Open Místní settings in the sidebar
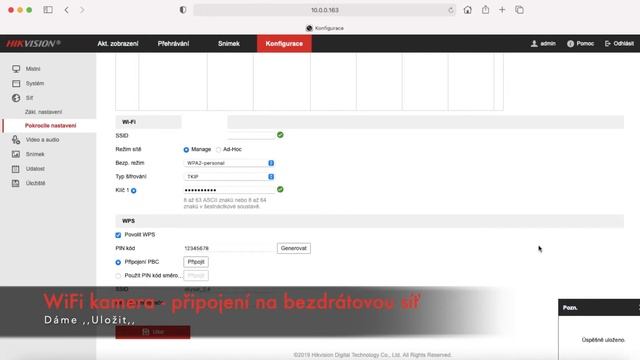 pos(33,69)
